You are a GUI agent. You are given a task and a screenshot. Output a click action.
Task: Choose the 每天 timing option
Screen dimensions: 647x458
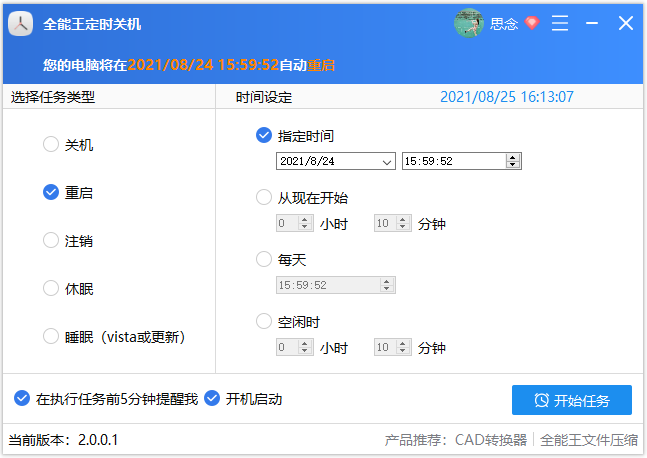[x=281, y=260]
